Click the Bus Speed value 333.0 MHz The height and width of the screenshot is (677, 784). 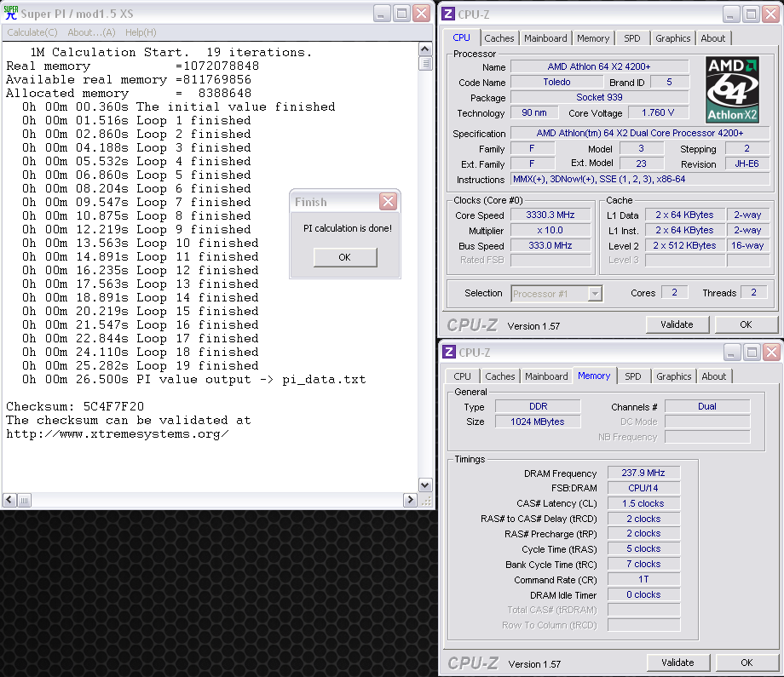point(551,246)
